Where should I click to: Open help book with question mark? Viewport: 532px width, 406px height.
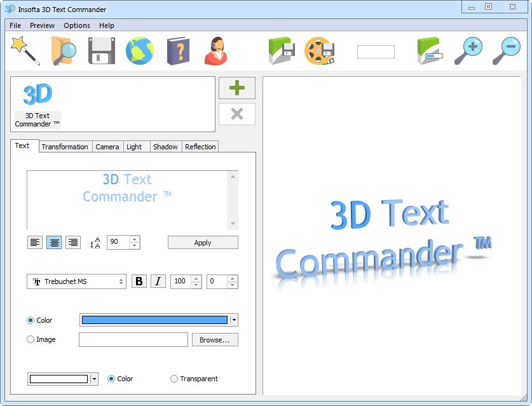click(178, 51)
